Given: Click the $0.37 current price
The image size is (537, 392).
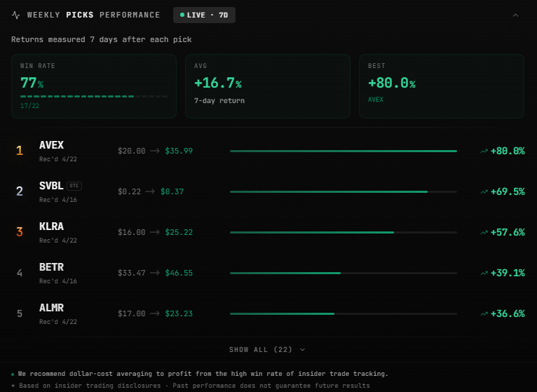Looking at the screenshot, I should (x=172, y=191).
